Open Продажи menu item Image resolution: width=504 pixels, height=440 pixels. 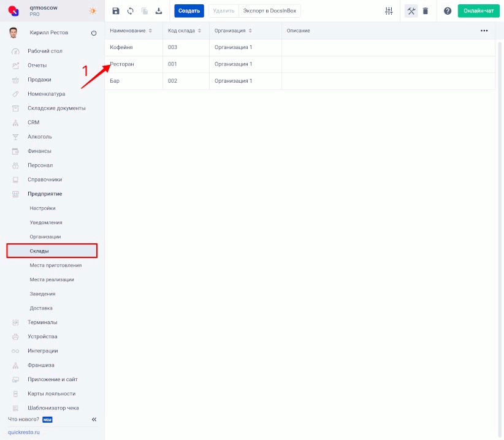[39, 80]
